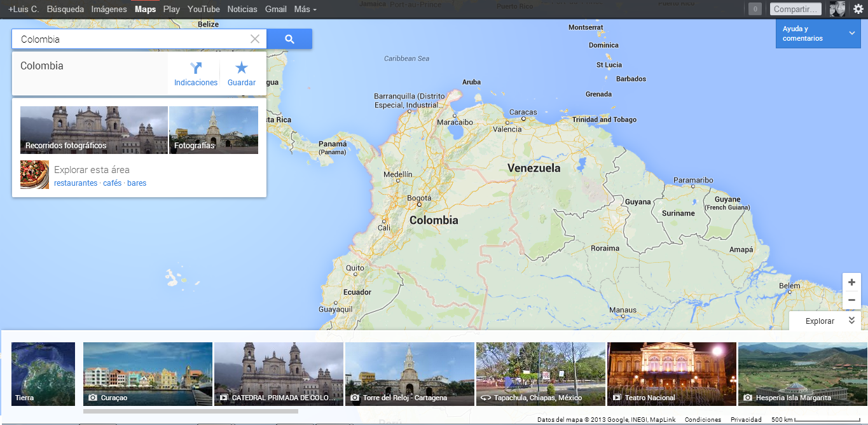Screen dimensions: 868x425
Task: Click the Medellín city label
Action: pyautogui.click(x=398, y=174)
